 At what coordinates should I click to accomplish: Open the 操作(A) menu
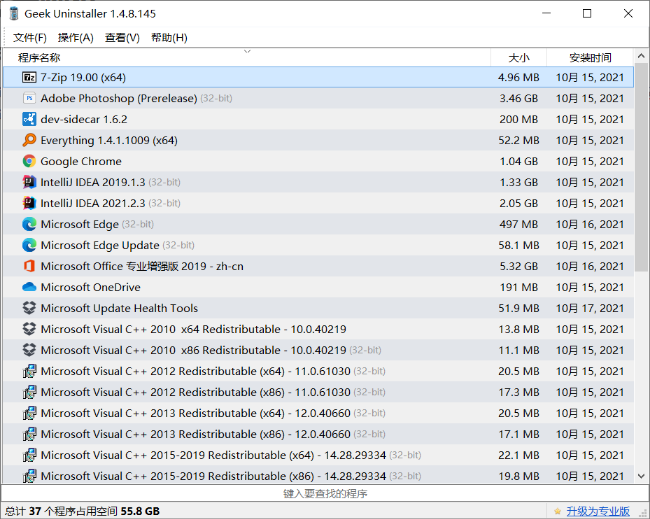tap(75, 38)
